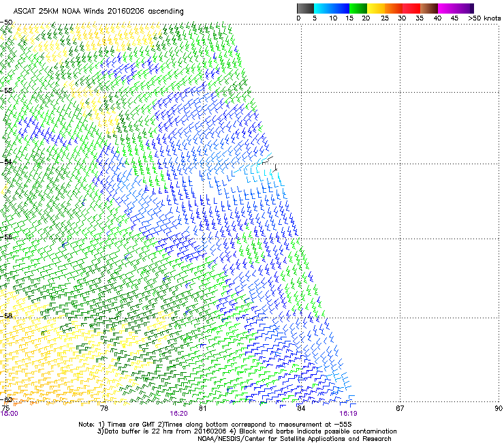Click the chart title 'ASCAT 25KM NOAA Winds 20160206 ascending'

click(x=98, y=12)
